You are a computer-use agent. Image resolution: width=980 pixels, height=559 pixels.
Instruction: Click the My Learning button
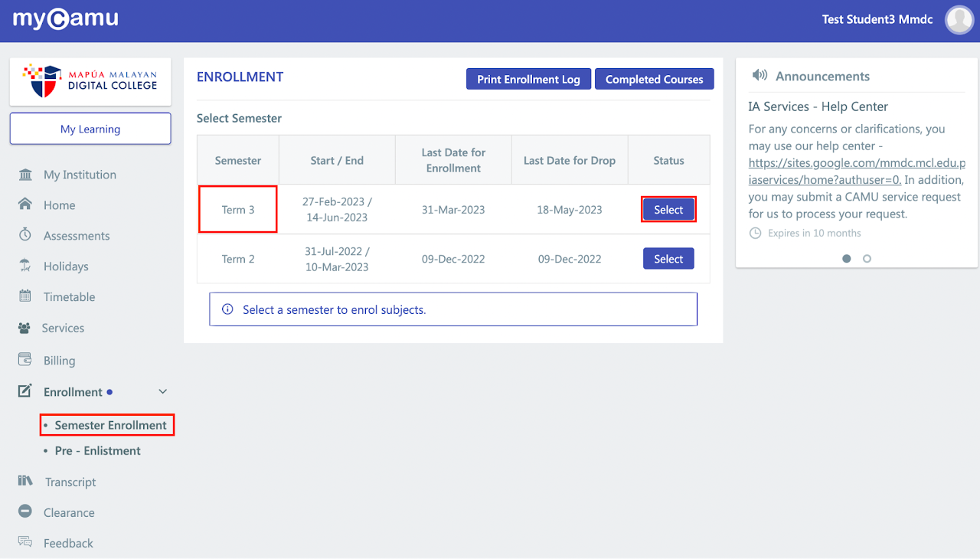pos(90,129)
